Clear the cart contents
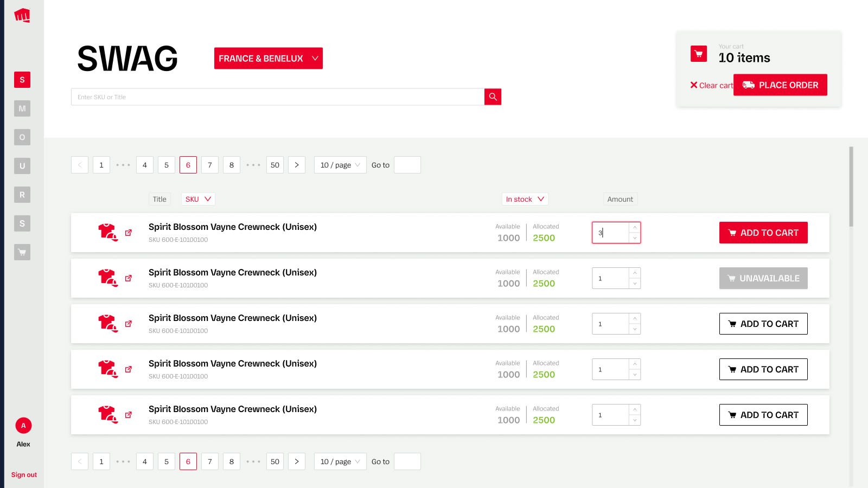The height and width of the screenshot is (488, 868). click(711, 85)
